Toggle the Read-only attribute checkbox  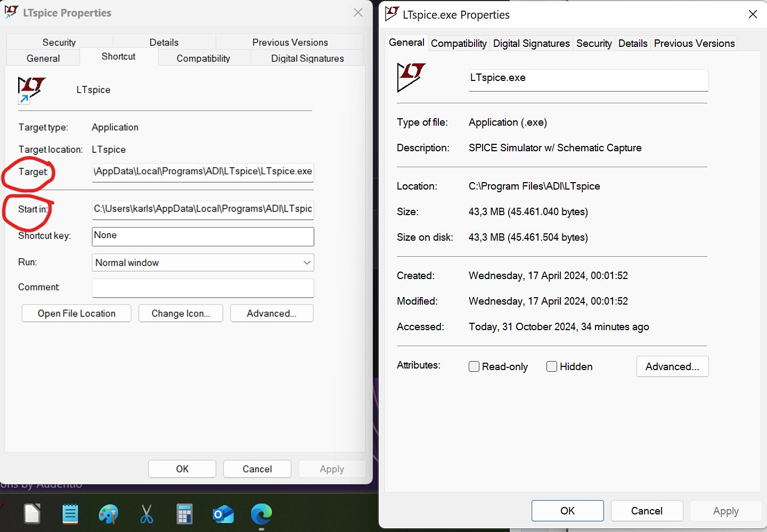(x=474, y=366)
